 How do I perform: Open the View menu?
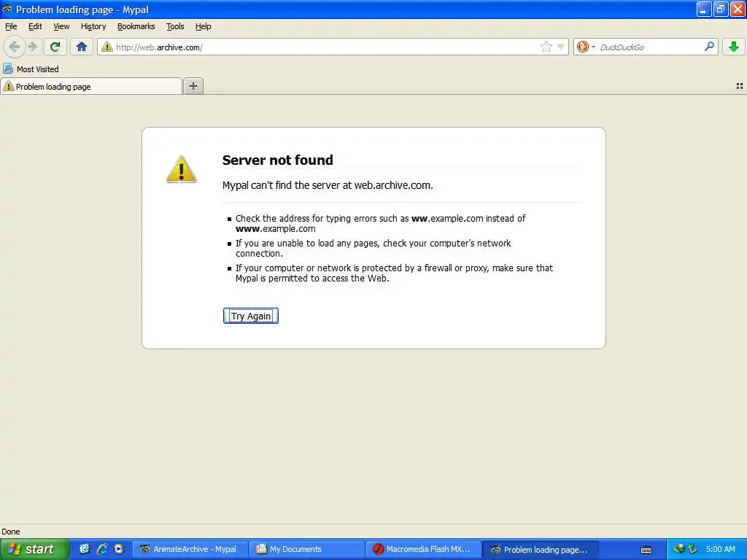[61, 26]
